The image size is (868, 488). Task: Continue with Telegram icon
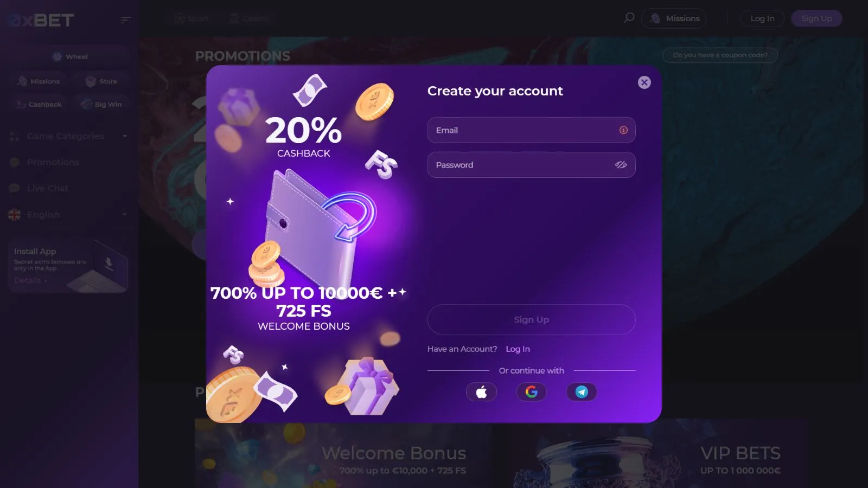[x=582, y=392]
